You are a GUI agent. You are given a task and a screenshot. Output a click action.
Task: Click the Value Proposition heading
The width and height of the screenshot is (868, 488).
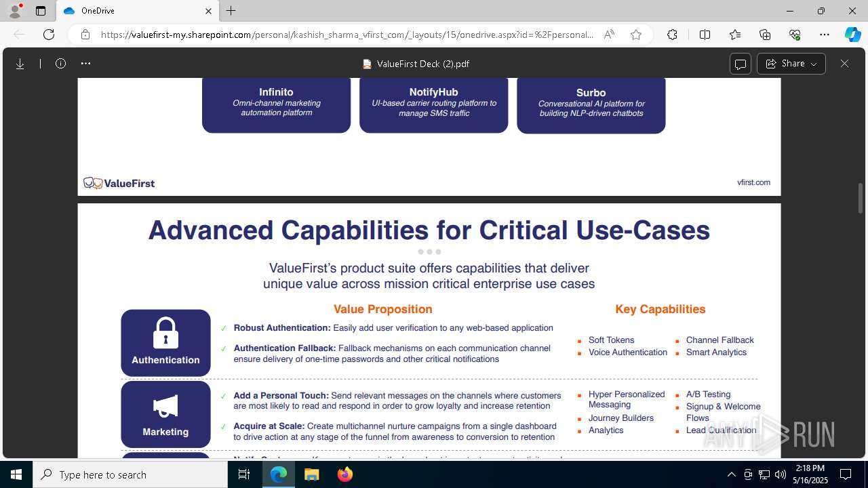pos(382,309)
